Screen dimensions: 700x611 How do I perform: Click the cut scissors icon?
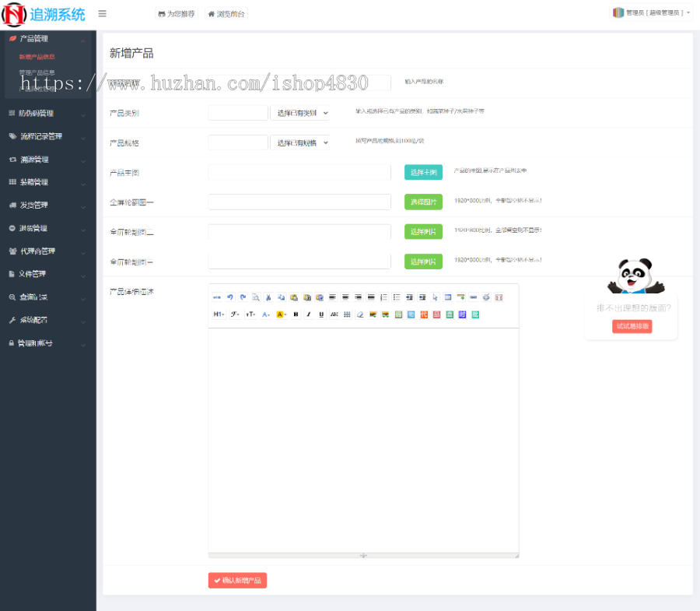268,297
